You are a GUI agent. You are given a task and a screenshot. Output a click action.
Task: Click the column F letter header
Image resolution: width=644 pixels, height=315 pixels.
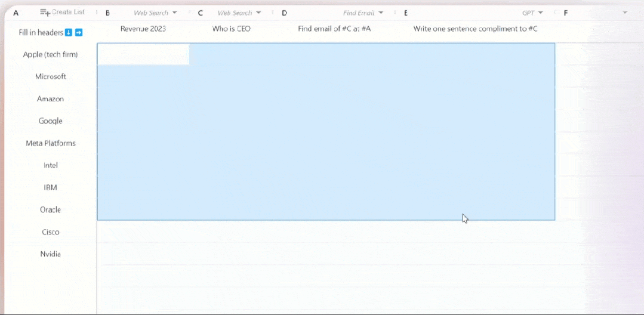[x=566, y=13]
